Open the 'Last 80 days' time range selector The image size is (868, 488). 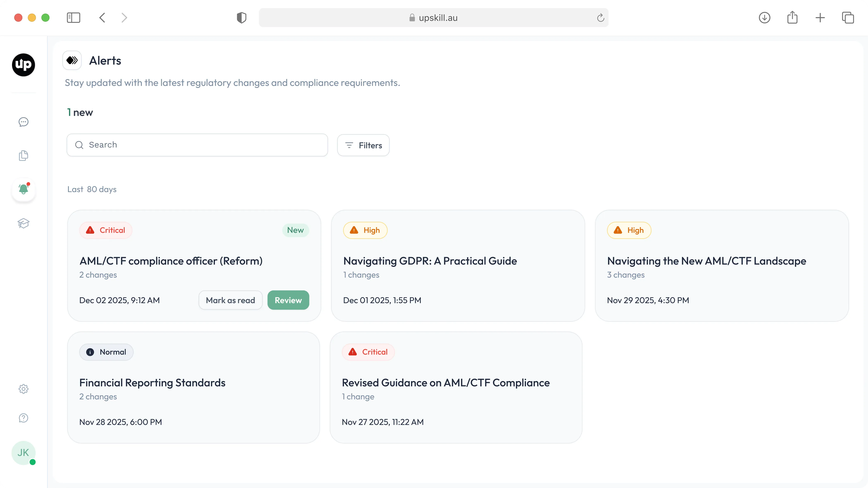pos(92,189)
